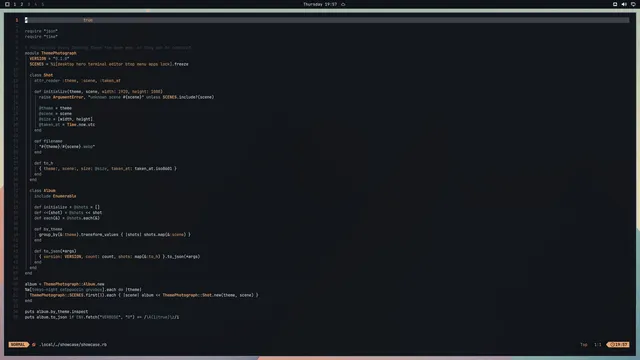
Task: Click the tray icon left of the volume
Action: tap(615, 4)
